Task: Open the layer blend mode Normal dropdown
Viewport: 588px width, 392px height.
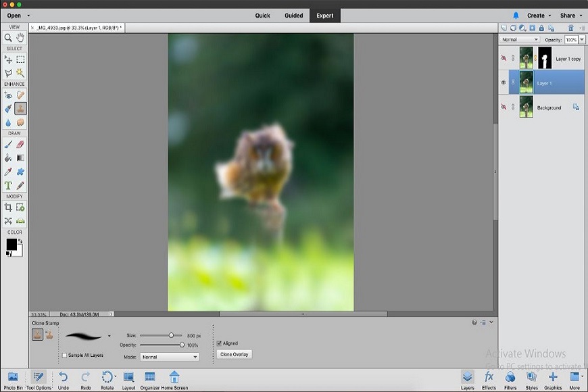Action: coord(519,39)
